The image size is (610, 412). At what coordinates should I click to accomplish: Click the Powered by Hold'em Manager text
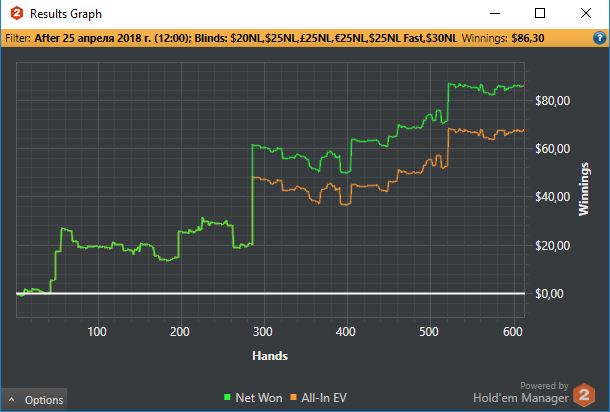pos(521,392)
